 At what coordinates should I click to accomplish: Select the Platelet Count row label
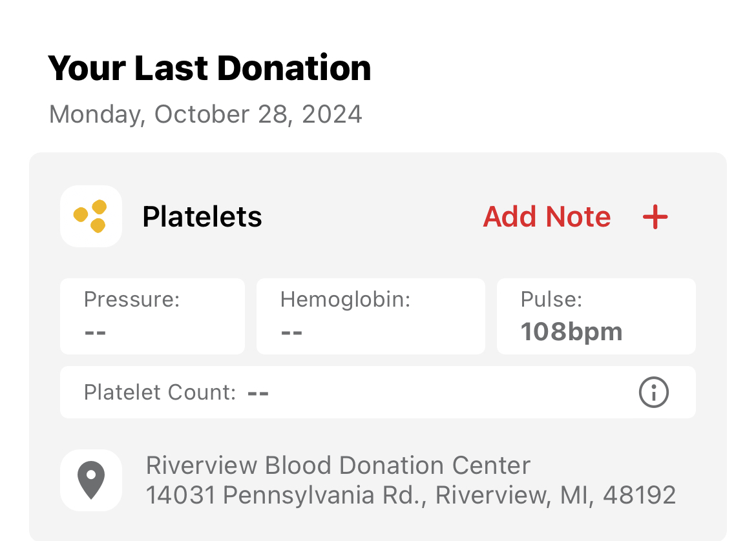click(x=160, y=393)
